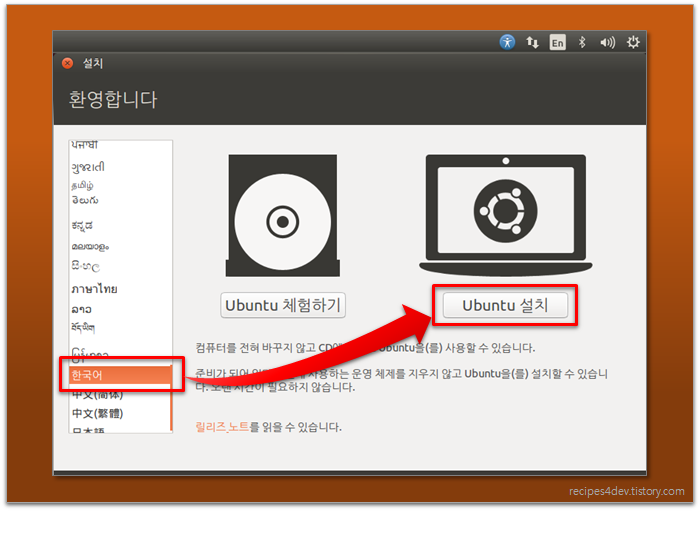700x534 pixels.
Task: Click the Ubuntu 설치 button
Action: coord(505,305)
